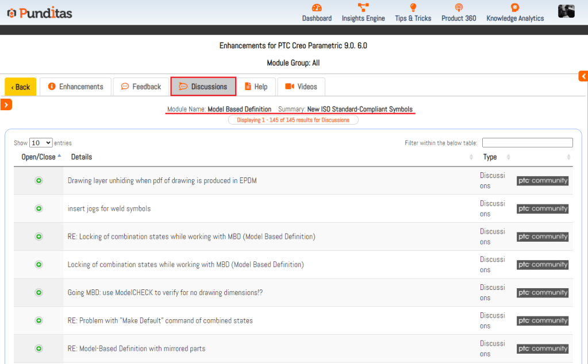Viewport: 588px width, 364px height.
Task: Click PTC community badge for weld symbols row
Action: coord(542,209)
